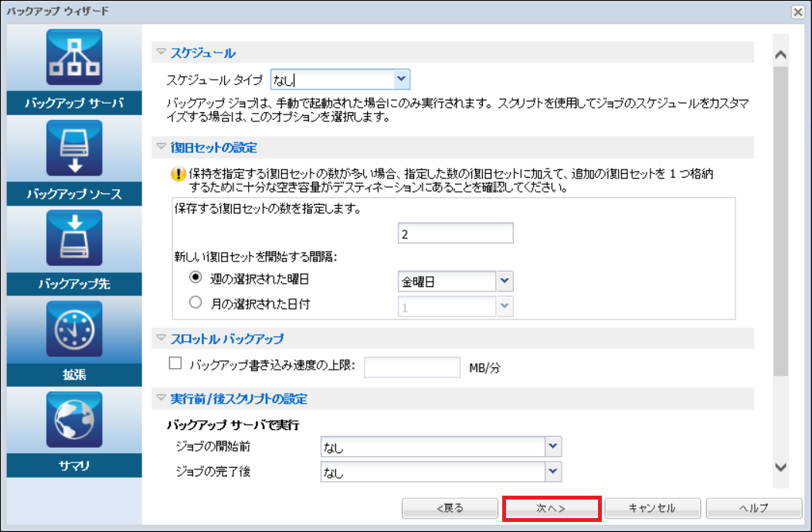Select 週の選択された曜日 radio button
This screenshot has width=812, height=532.
pyautogui.click(x=195, y=278)
